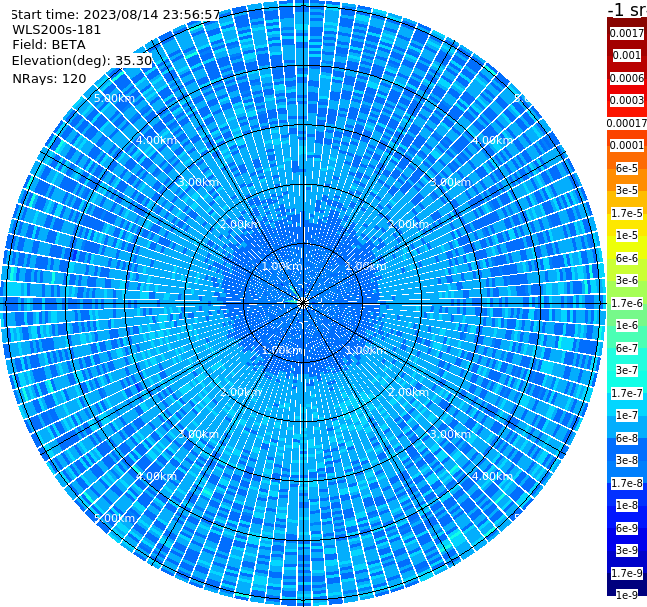Pick the 1e-5 colorbar value
The height and width of the screenshot is (607, 647).
tap(627, 235)
